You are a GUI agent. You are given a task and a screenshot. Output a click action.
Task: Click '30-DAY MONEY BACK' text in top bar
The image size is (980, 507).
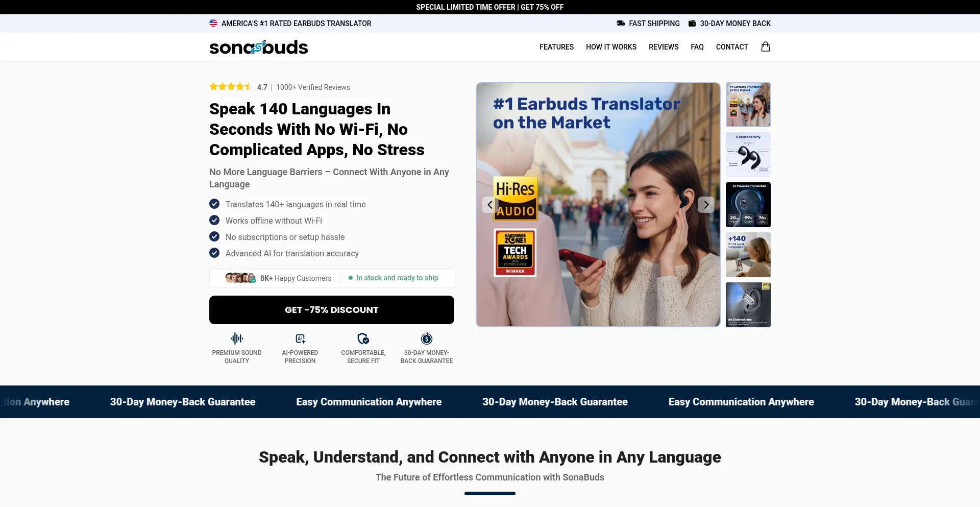736,23
